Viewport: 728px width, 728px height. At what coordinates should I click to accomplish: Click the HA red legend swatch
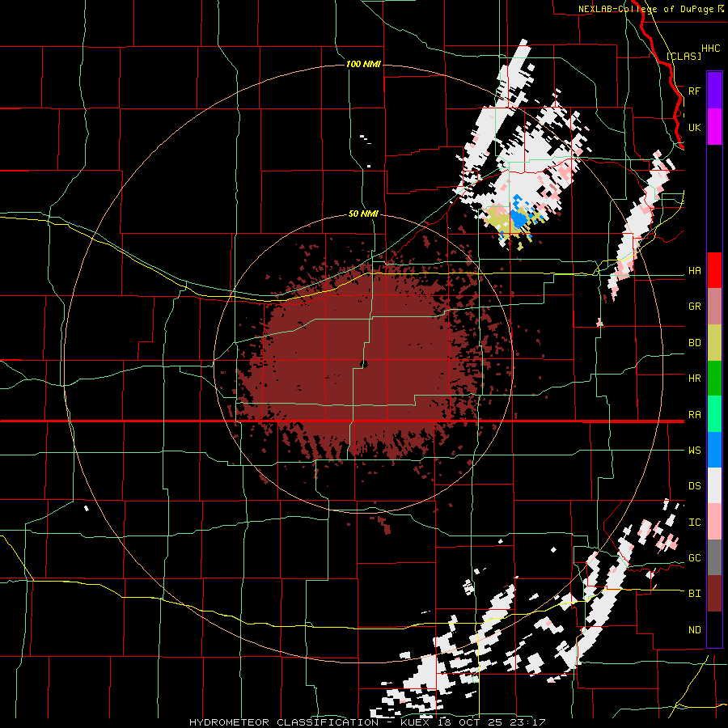click(x=714, y=270)
